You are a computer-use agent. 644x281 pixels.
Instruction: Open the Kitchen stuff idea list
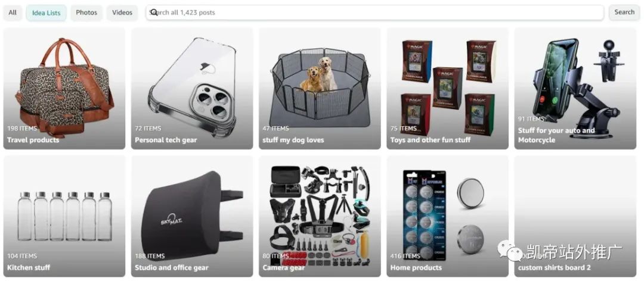pos(64,216)
